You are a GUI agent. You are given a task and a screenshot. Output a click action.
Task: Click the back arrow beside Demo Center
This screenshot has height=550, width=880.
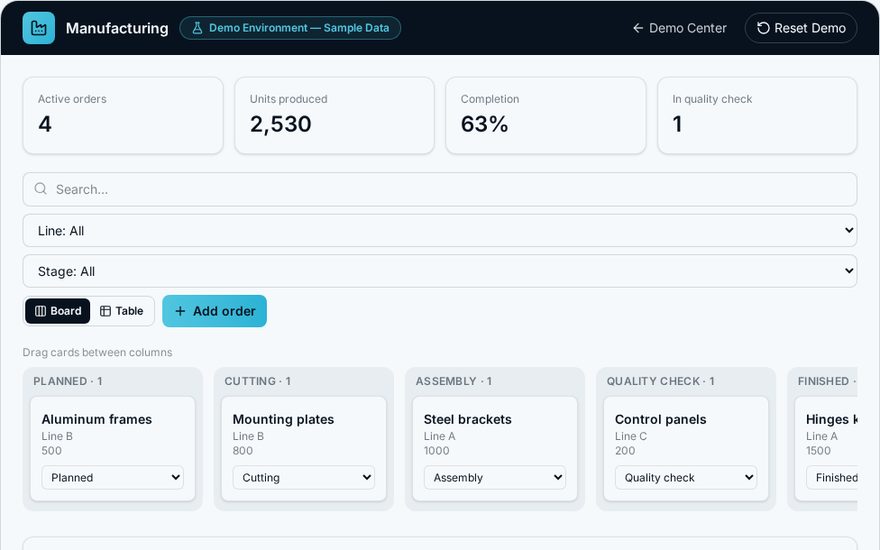(638, 28)
